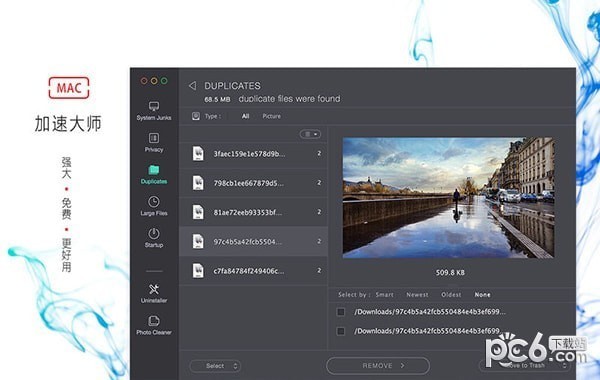600x380 pixels.
Task: Click duplicate count 2 for c7fa84784f249406c
Action: tap(319, 271)
